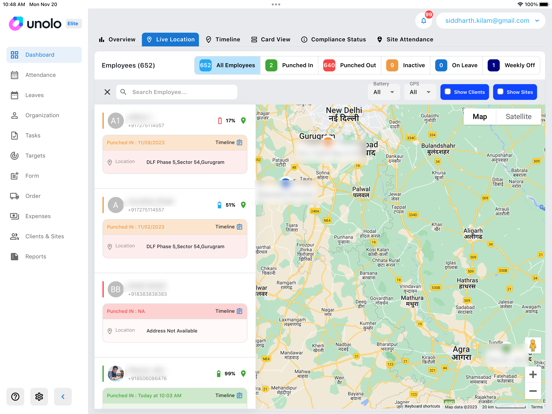Filter by On Leave employees
552x414 pixels.
(x=456, y=65)
